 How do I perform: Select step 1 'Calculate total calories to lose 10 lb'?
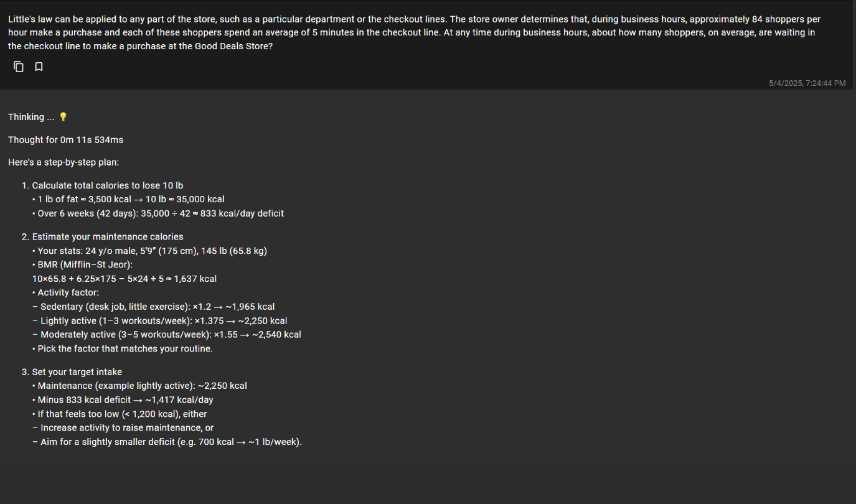(108, 185)
